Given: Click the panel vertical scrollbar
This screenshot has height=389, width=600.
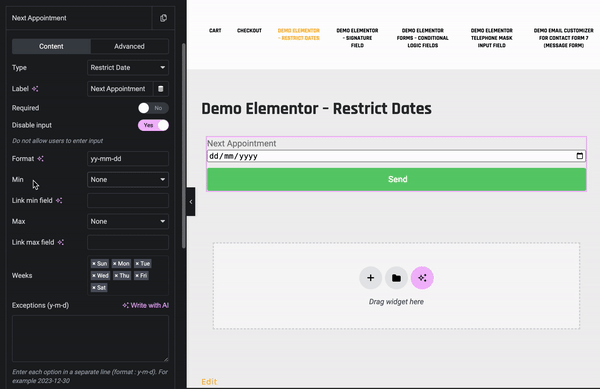Looking at the screenshot, I should tap(184, 145).
